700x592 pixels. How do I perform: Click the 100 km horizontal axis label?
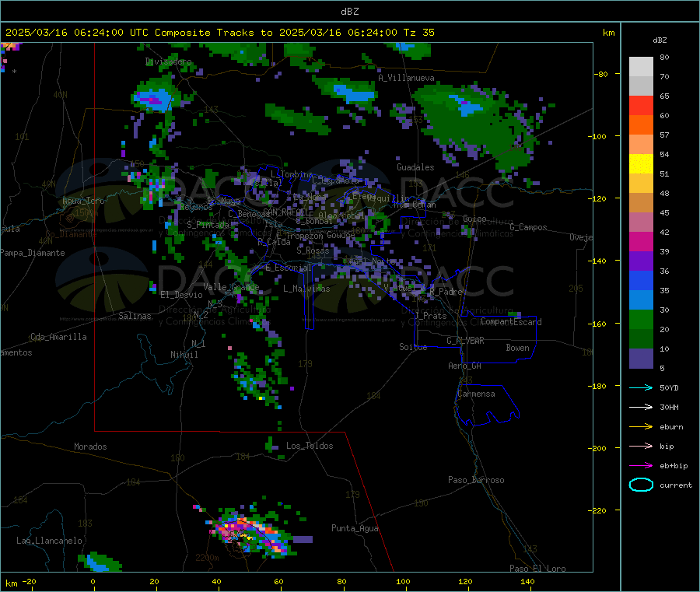(403, 581)
